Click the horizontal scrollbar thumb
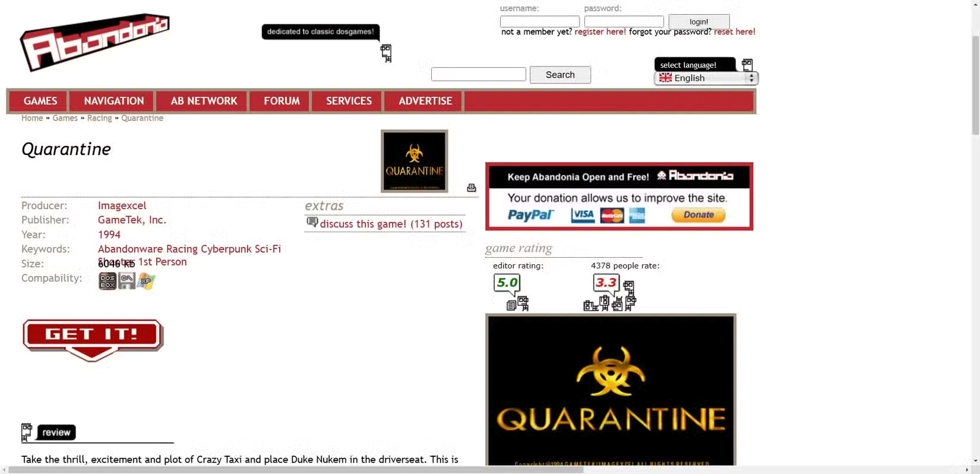The width and height of the screenshot is (980, 474). pyautogui.click(x=296, y=470)
